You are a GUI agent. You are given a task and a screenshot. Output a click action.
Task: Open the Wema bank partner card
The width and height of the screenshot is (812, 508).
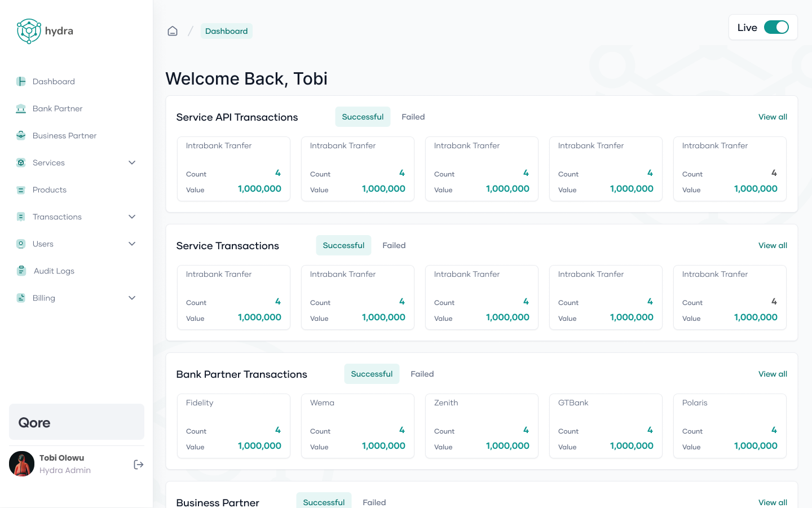click(x=358, y=426)
